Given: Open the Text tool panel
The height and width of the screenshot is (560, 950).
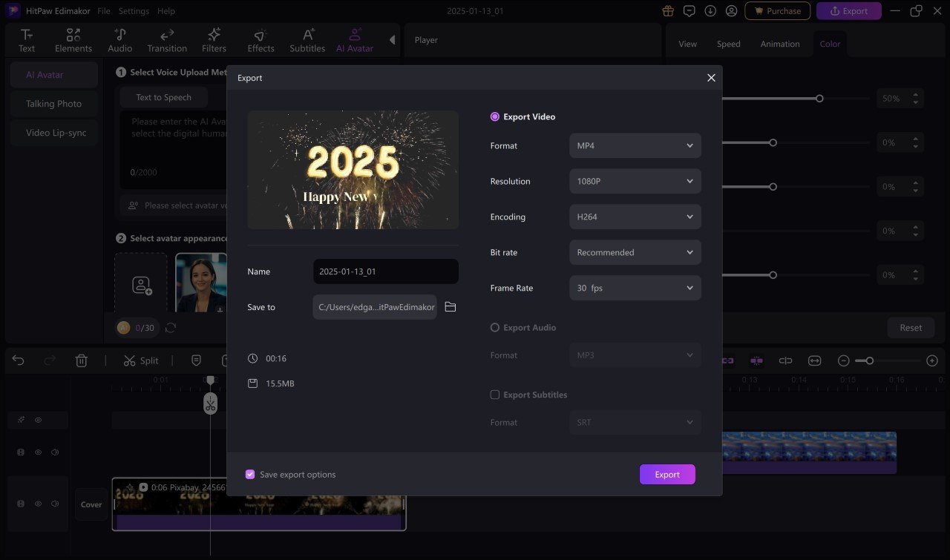Looking at the screenshot, I should point(27,40).
